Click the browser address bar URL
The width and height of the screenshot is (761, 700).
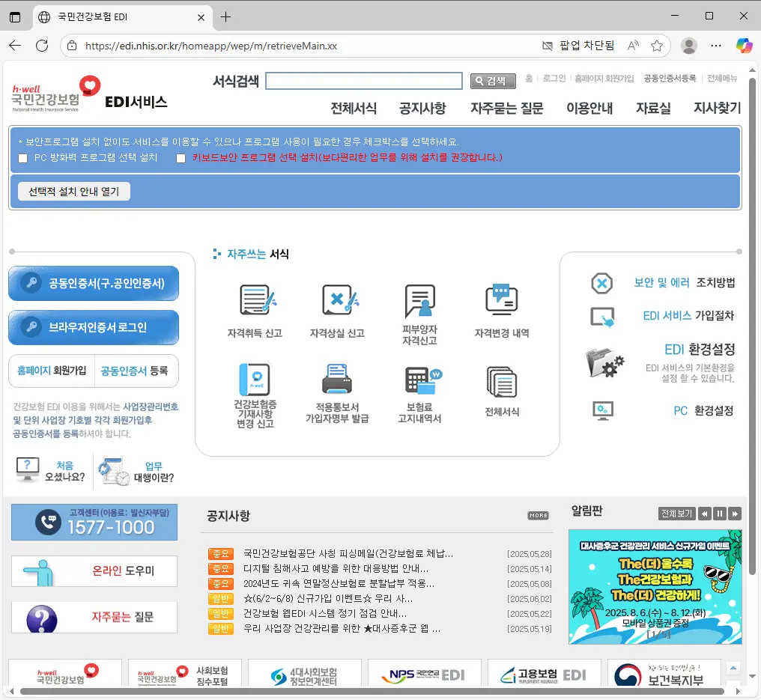[211, 46]
